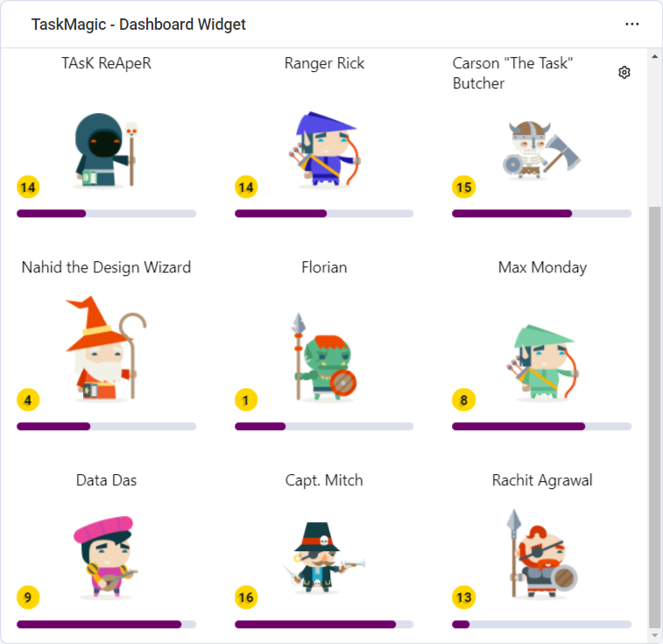Click Nahid's orange wizard avatar
Screen dimensions: 663x644
point(106,348)
